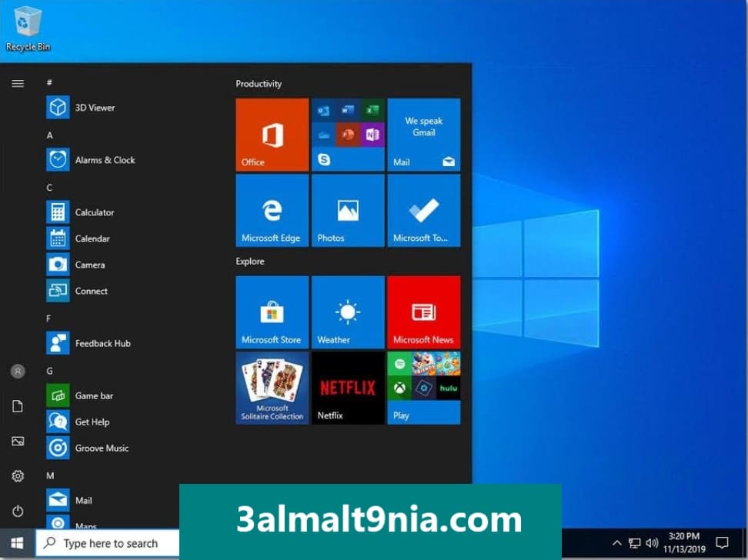Click the Productivity group header
Viewport: 748px width, 560px height.
click(x=259, y=84)
